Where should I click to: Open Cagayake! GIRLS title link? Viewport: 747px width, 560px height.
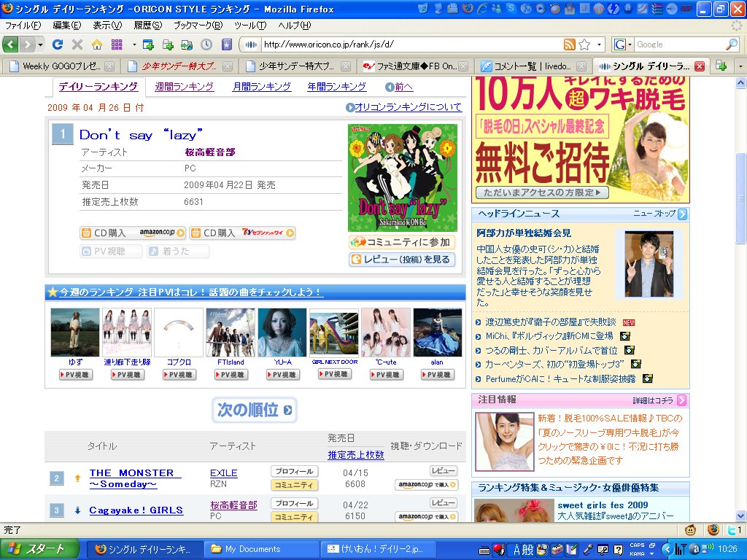click(136, 510)
